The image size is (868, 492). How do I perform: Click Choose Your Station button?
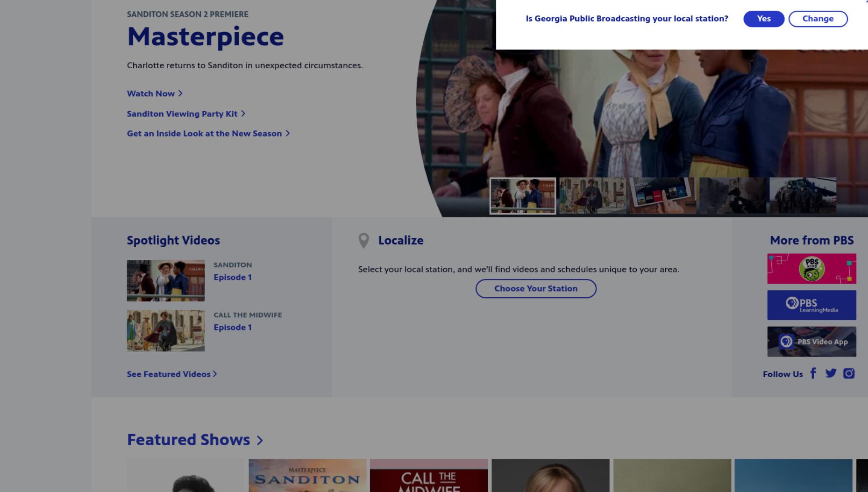536,288
